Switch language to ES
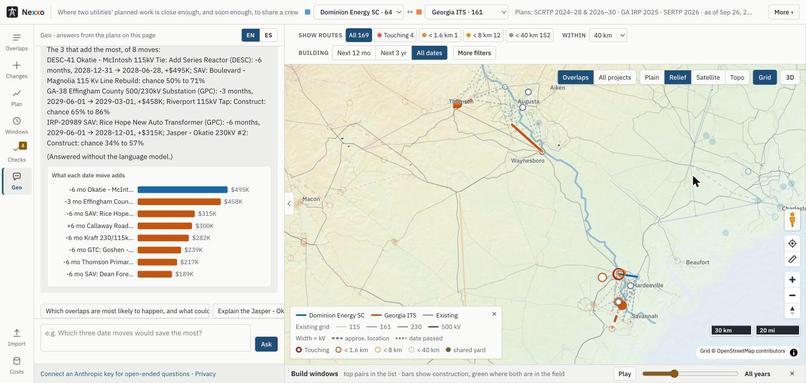Screen dimensions: 806x383 pos(268,35)
